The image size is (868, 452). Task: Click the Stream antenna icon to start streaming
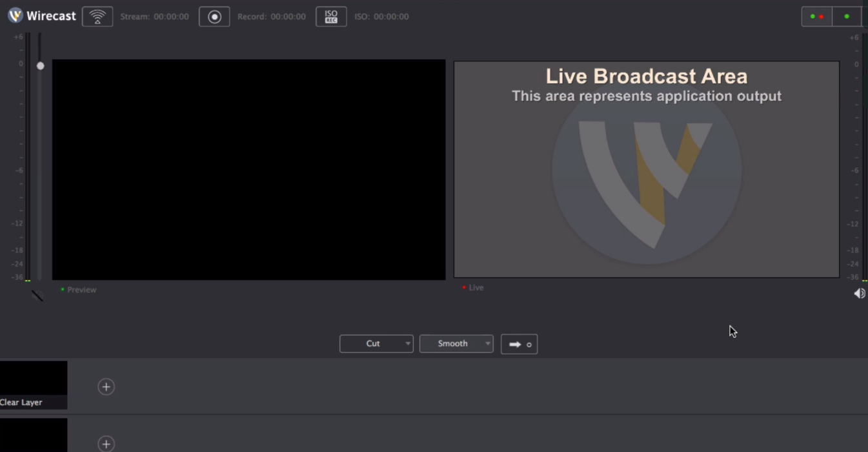[x=97, y=16]
